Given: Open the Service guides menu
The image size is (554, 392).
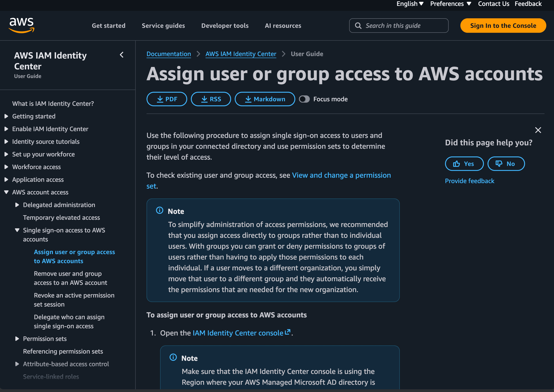Looking at the screenshot, I should pyautogui.click(x=163, y=26).
